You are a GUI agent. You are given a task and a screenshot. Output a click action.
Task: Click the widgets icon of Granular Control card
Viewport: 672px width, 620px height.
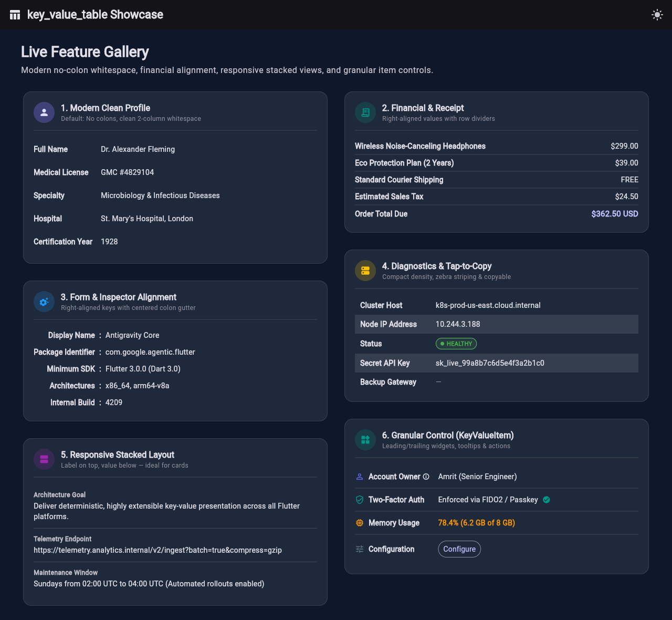(365, 440)
